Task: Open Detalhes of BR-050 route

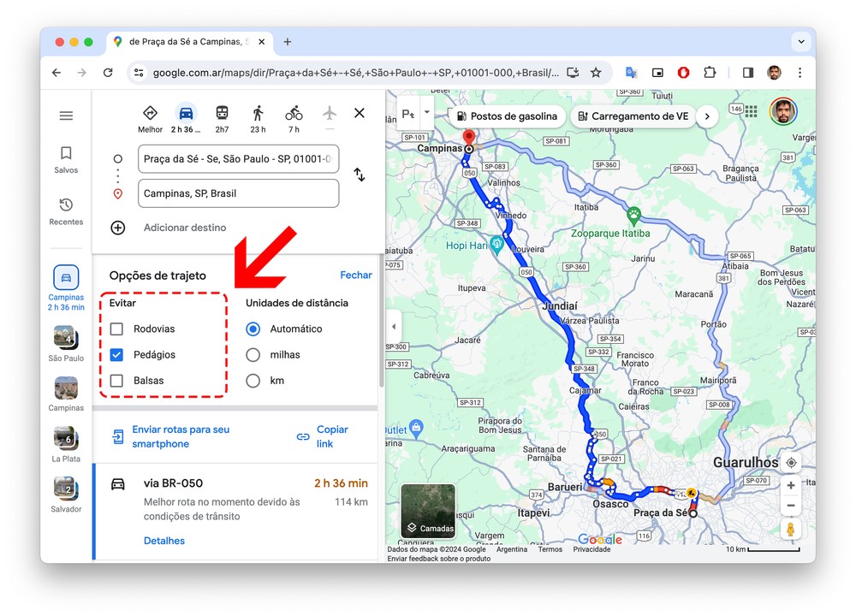Action: (x=164, y=541)
